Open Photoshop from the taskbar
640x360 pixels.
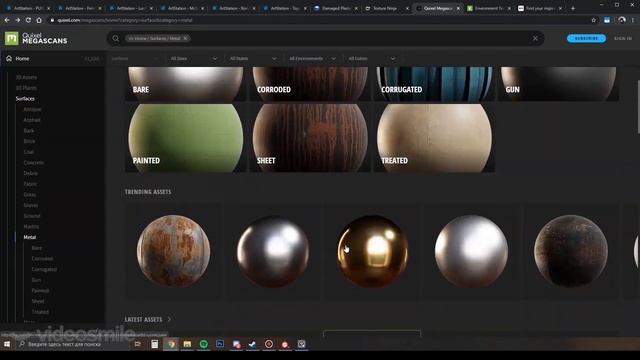click(220, 344)
